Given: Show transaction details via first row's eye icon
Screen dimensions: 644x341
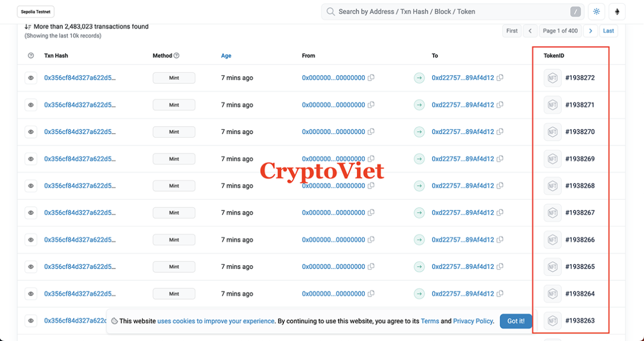Looking at the screenshot, I should (31, 77).
